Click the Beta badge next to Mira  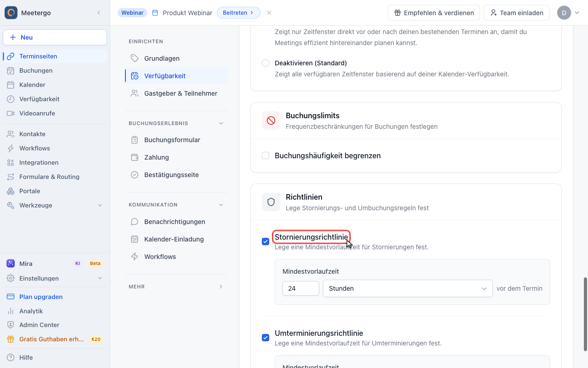pyautogui.click(x=95, y=264)
